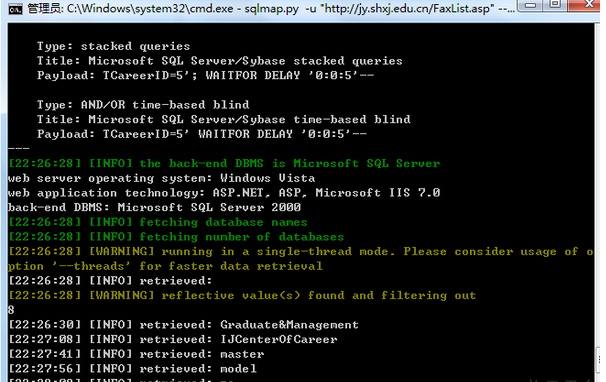Select the 'Microsoft SQL Server/Sybase stacked queries' title line
The image size is (606, 382).
coord(220,61)
